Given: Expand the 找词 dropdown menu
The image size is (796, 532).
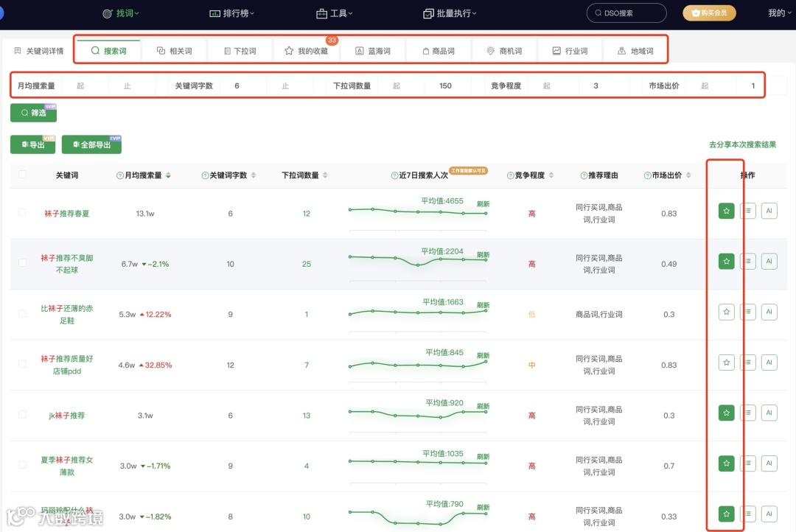Looking at the screenshot, I should pyautogui.click(x=121, y=13).
